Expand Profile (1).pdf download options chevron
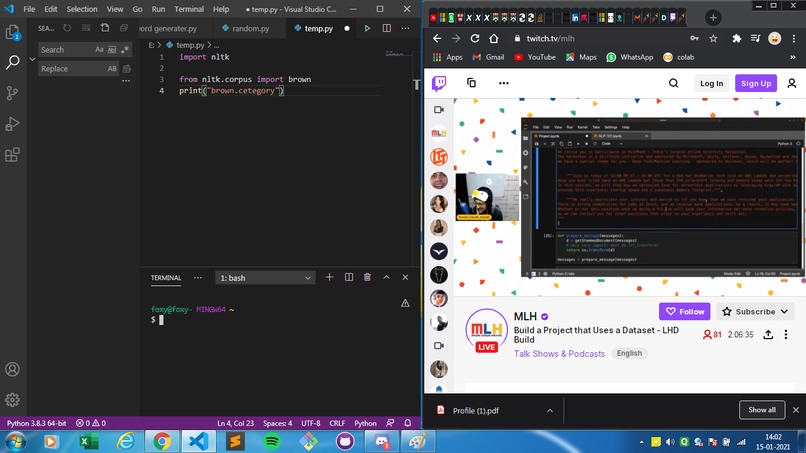This screenshot has height=453, width=806. click(x=549, y=411)
